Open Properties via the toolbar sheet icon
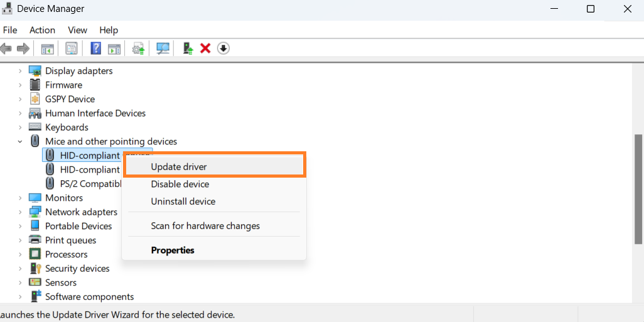The image size is (644, 322). point(72,48)
